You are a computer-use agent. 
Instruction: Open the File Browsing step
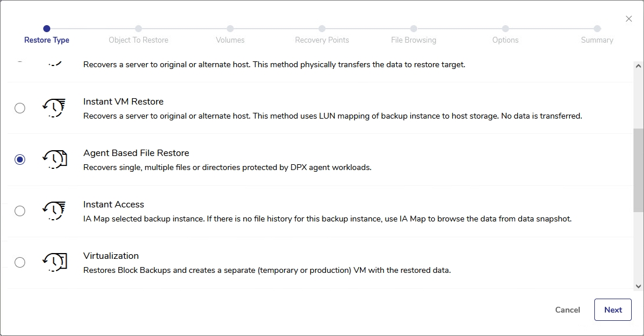(414, 29)
